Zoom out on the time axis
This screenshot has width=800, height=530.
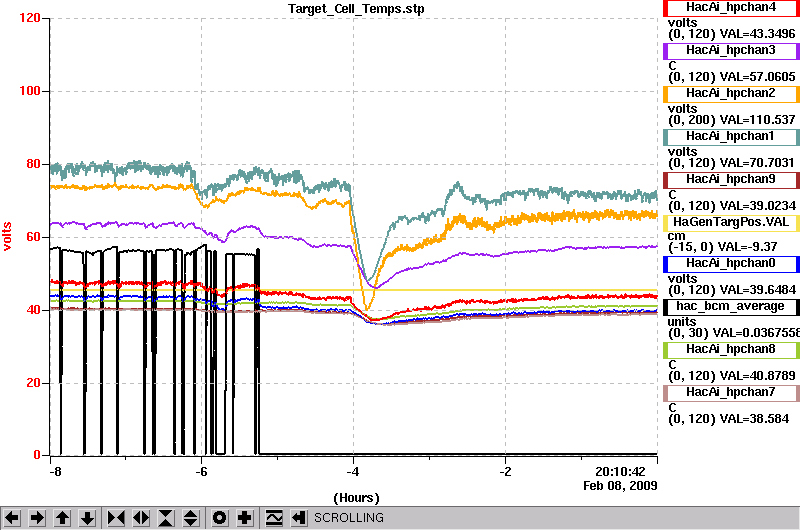pyautogui.click(x=141, y=518)
